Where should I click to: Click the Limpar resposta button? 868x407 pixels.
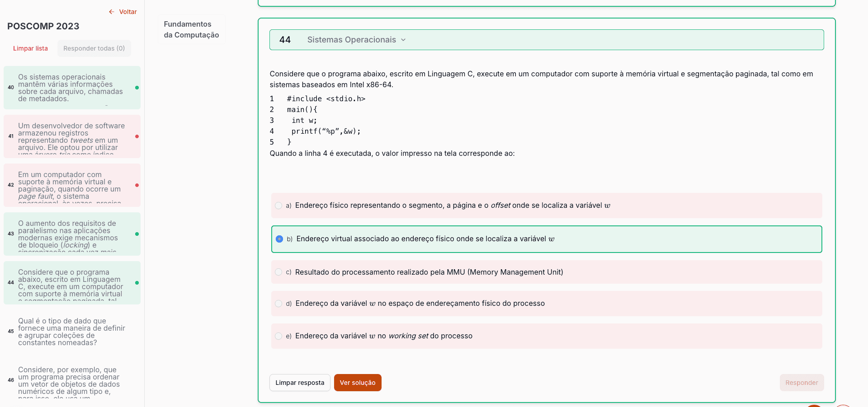click(x=299, y=383)
